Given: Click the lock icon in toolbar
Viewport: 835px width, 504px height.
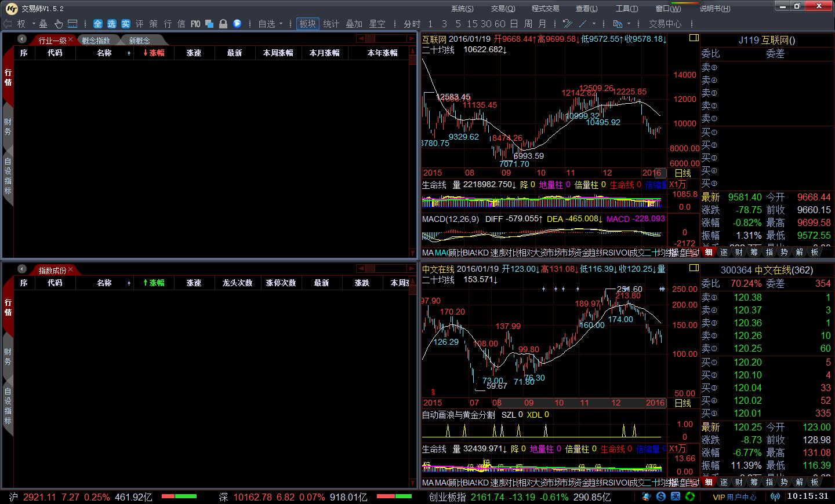Looking at the screenshot, I should (223, 24).
